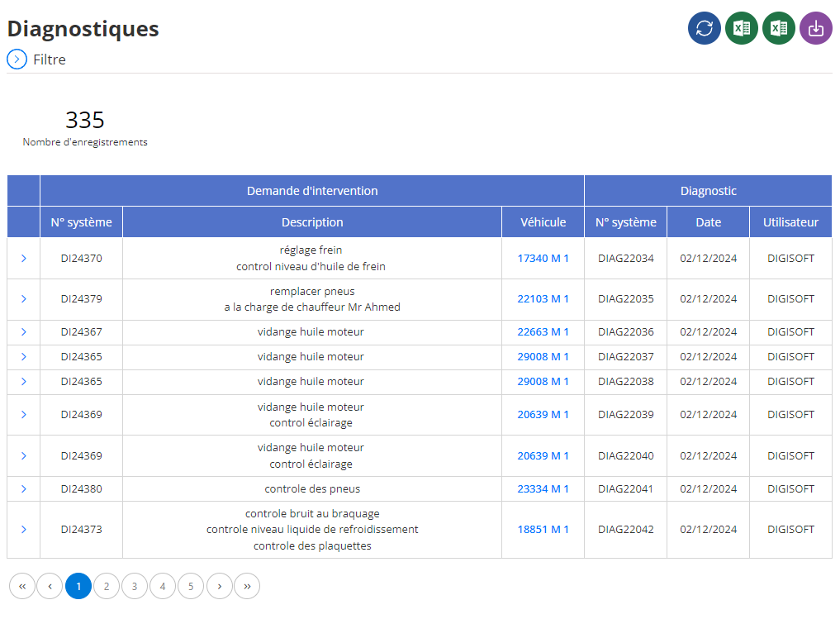Click cell DIAG22036
This screenshot has width=840, height=619.
pos(626,332)
